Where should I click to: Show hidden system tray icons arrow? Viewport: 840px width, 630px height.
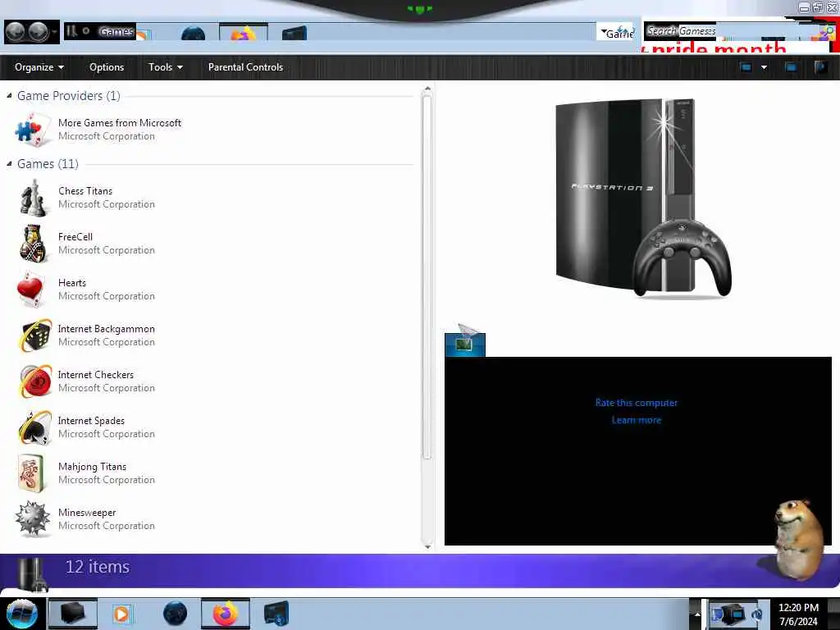[x=697, y=614]
